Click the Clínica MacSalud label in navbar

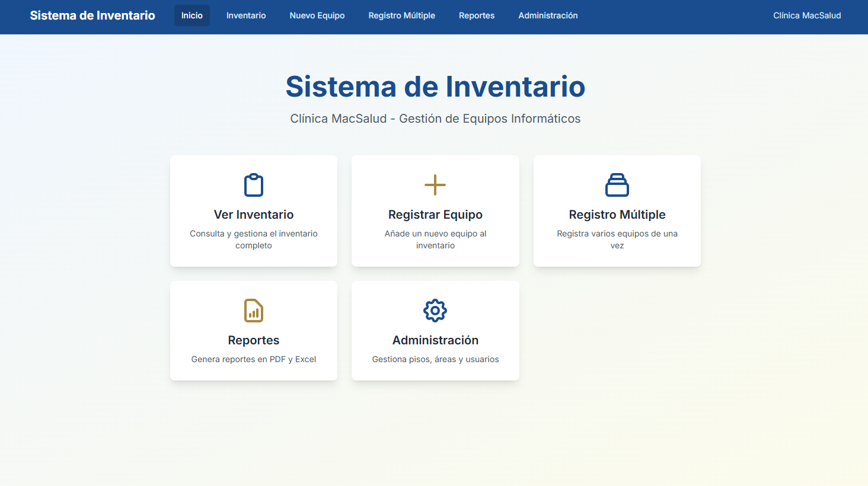tap(807, 15)
